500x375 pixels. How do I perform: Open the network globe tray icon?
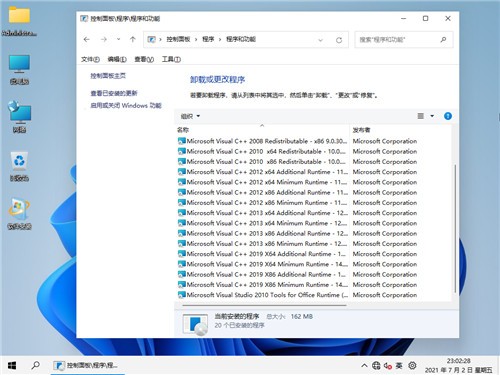[376, 366]
